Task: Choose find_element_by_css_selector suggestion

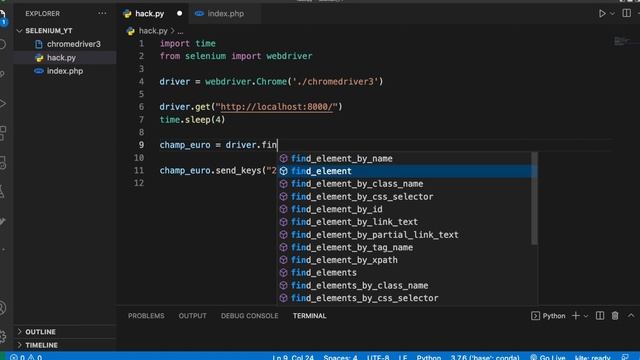Action: [x=407, y=196]
